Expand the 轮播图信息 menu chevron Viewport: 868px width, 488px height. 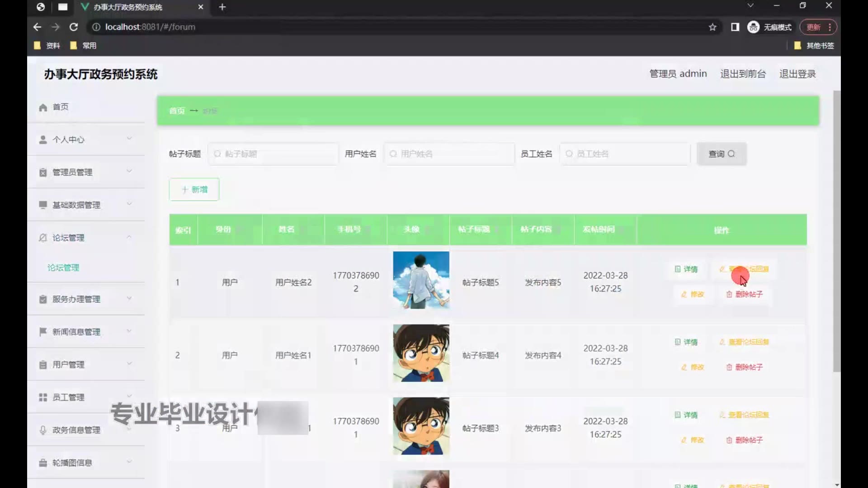click(129, 461)
